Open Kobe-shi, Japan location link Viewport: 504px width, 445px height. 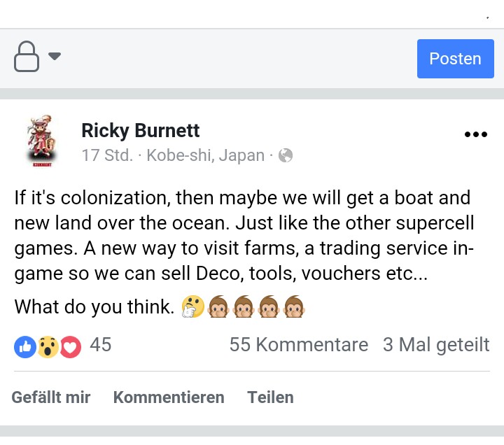tap(206, 155)
